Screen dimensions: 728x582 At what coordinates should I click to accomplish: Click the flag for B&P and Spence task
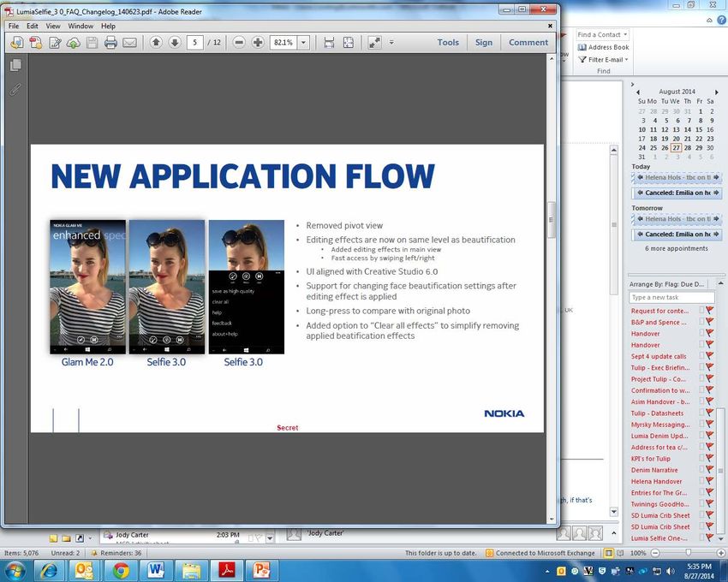pos(709,322)
